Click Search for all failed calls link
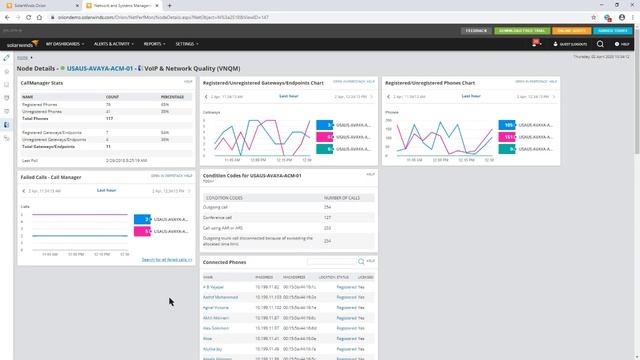This screenshot has height=360, width=640. click(x=167, y=260)
